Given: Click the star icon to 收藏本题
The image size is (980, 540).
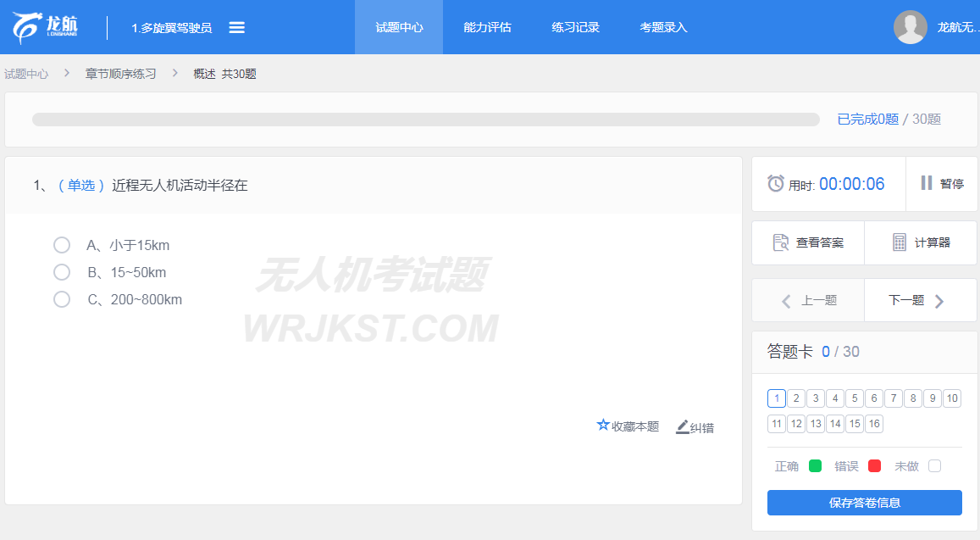Looking at the screenshot, I should click(603, 425).
